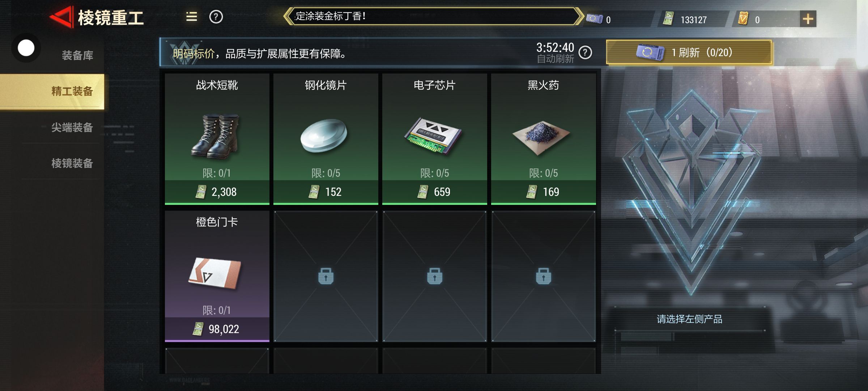Image resolution: width=868 pixels, height=391 pixels.
Task: Open the 尖端装备 tab
Action: tap(72, 127)
